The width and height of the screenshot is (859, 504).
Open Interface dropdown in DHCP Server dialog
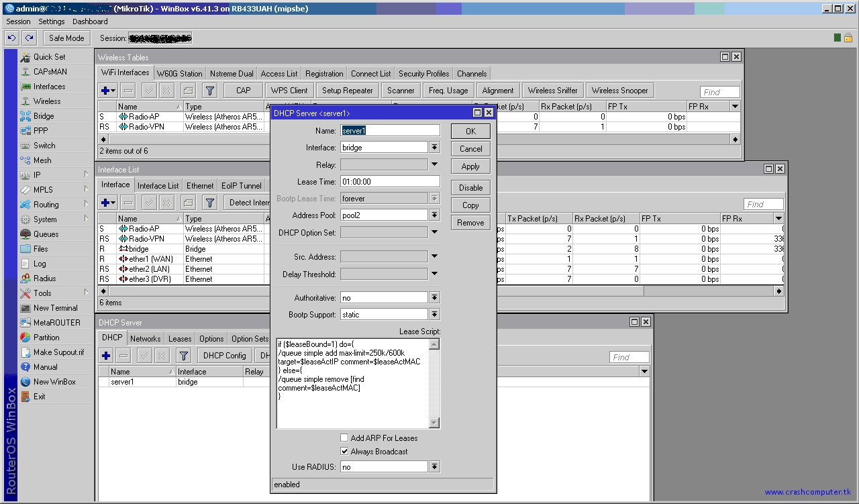[x=435, y=148]
